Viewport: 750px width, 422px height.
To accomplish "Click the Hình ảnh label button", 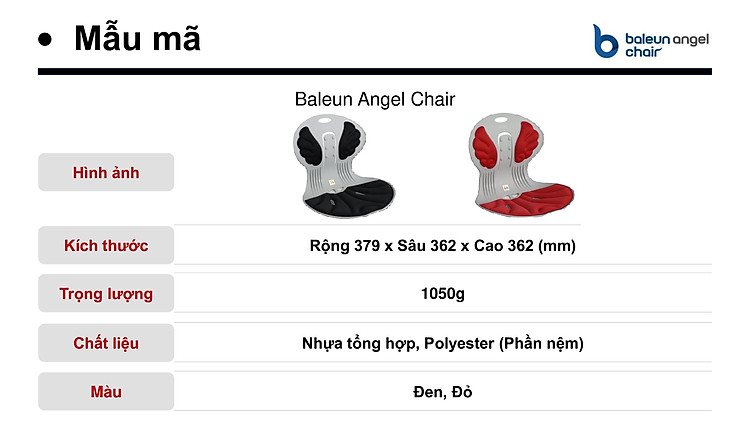I will point(106,172).
